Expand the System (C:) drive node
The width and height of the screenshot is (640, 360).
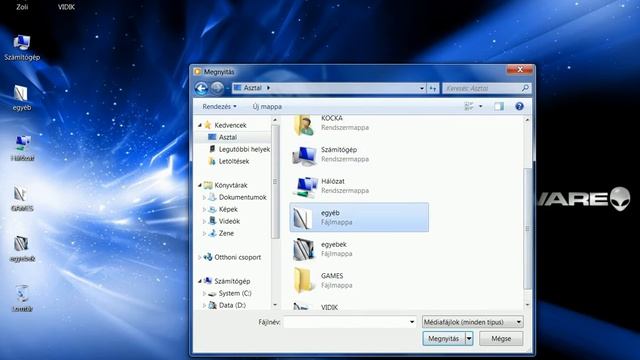[x=204, y=293]
